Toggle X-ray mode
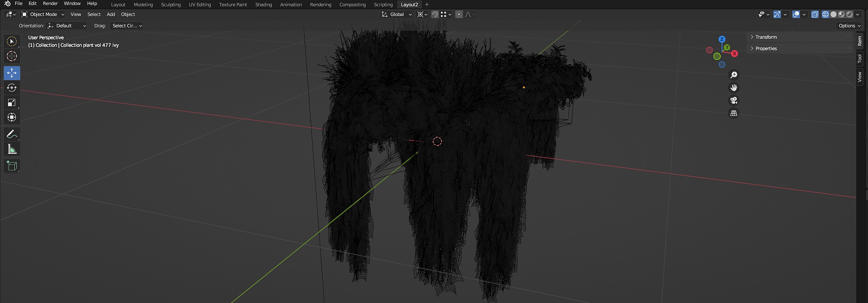Image resolution: width=868 pixels, height=303 pixels. click(x=815, y=15)
